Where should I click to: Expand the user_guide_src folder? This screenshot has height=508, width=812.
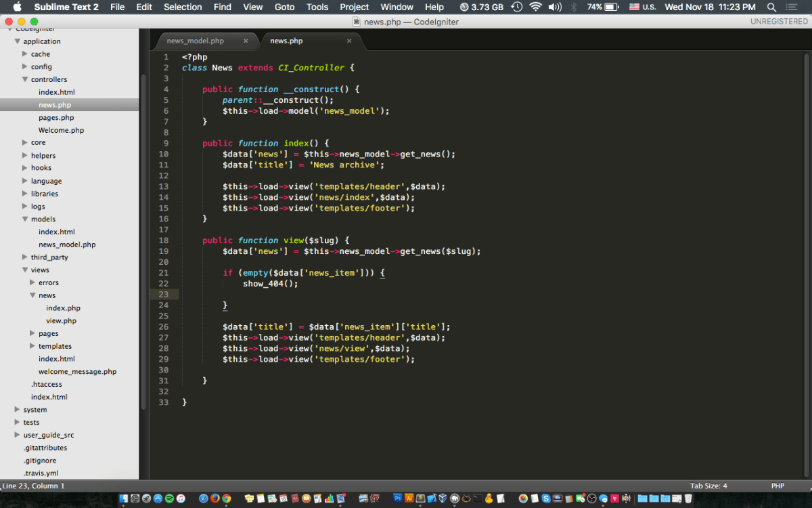(18, 435)
